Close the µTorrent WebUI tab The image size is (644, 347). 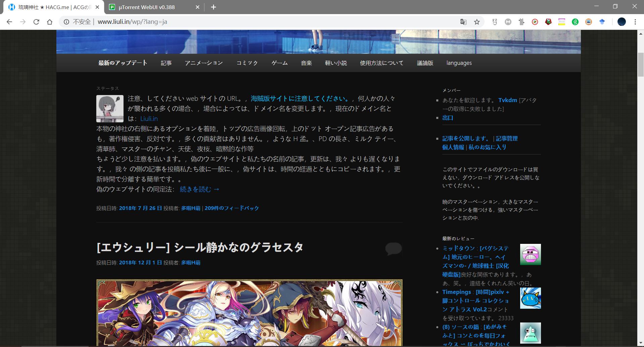(x=198, y=7)
